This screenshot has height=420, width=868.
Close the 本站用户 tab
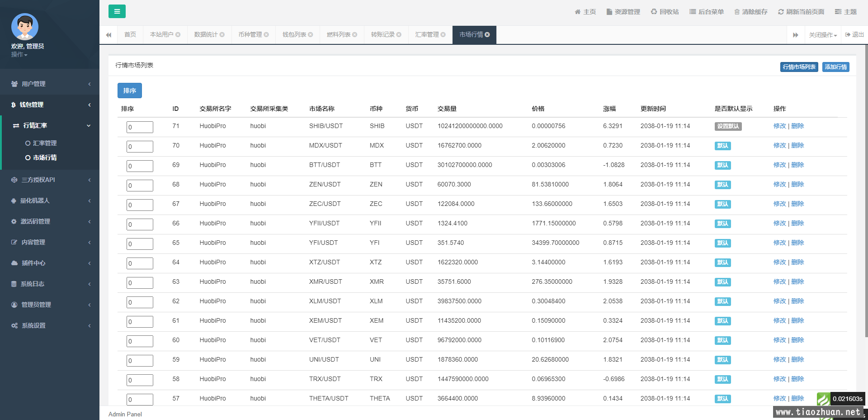pos(178,34)
